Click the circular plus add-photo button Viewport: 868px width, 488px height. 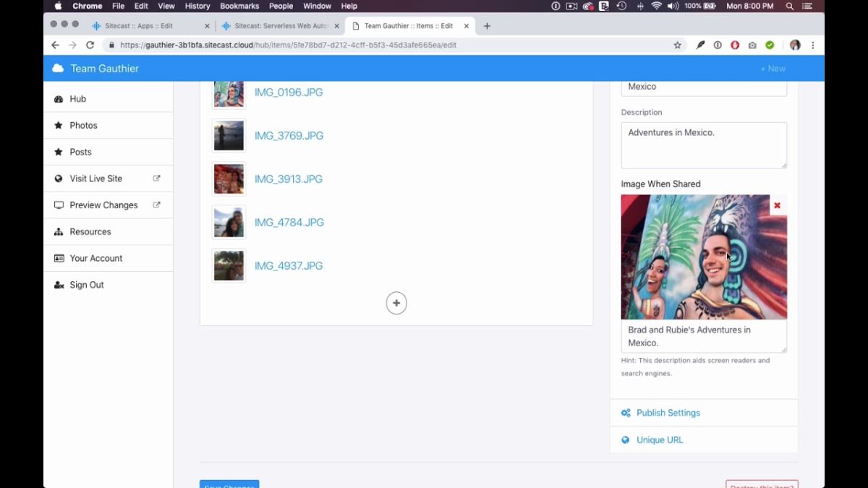pyautogui.click(x=396, y=303)
